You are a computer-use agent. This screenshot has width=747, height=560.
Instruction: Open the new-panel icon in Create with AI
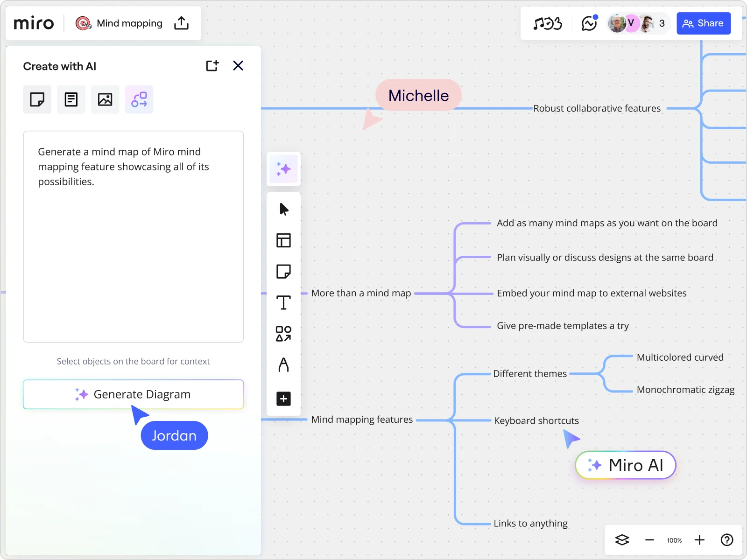pos(212,66)
